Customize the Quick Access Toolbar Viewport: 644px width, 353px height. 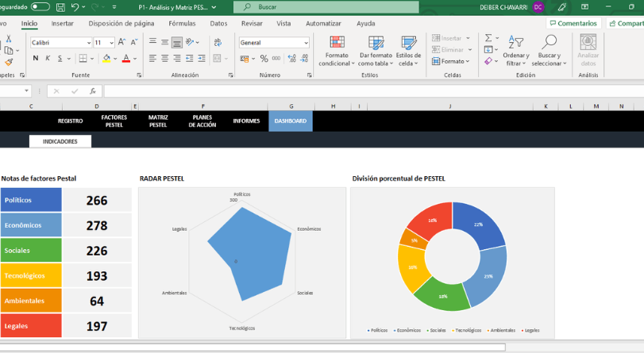(x=114, y=7)
